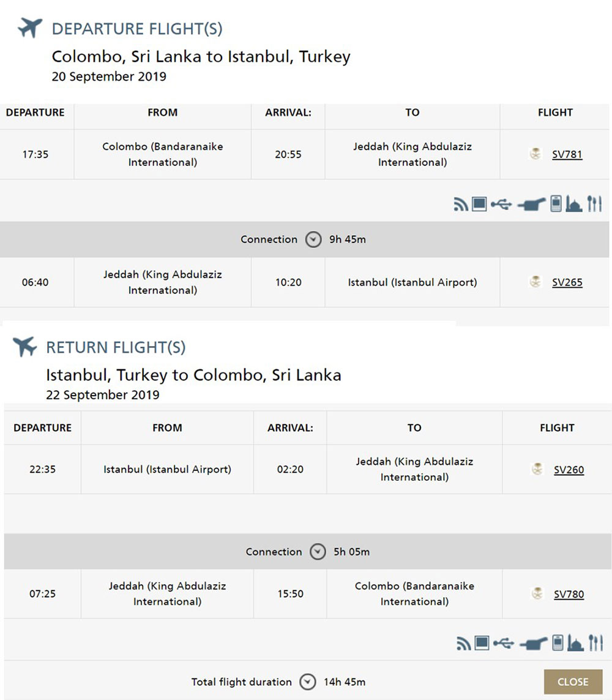The height and width of the screenshot is (700, 612).
Task: Click the meal cutlery icon under flight SV781
Action: click(594, 203)
